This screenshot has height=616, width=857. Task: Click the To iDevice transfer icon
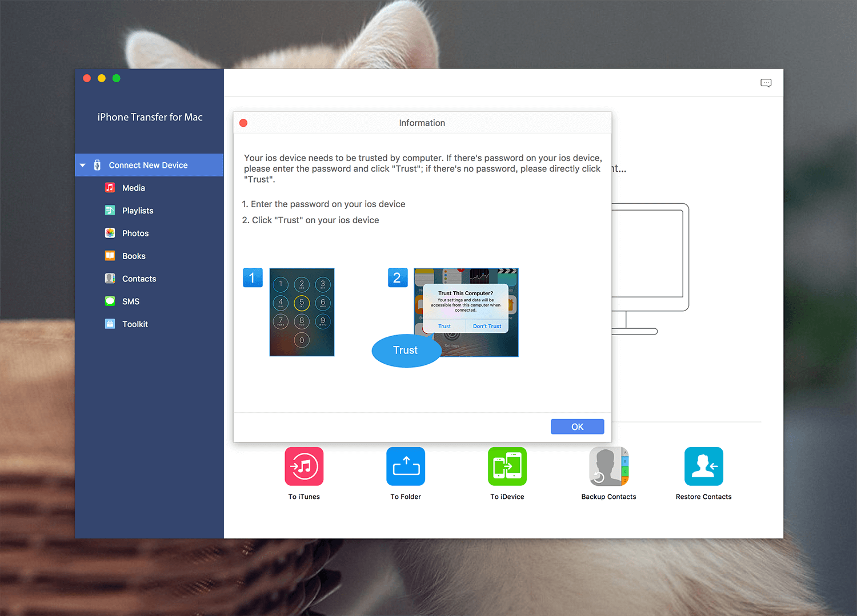point(507,466)
